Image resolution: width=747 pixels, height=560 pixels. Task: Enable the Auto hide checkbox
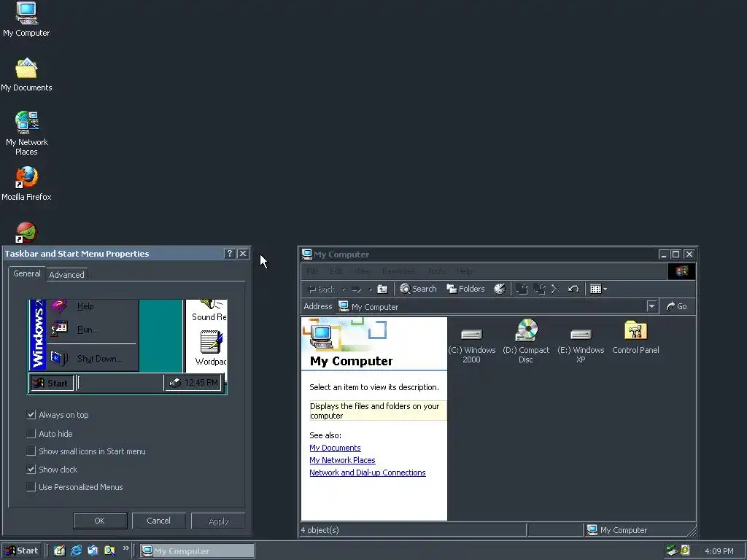coord(31,433)
